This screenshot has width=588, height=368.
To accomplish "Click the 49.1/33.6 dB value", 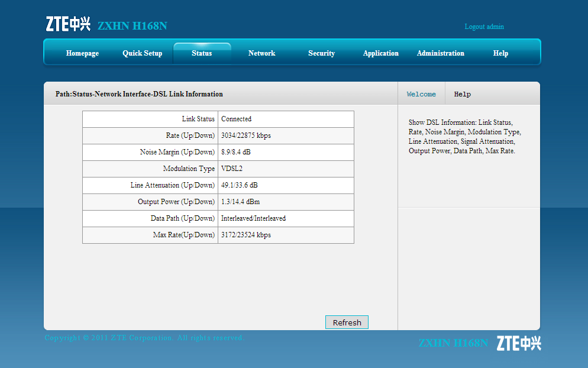I will (x=239, y=185).
